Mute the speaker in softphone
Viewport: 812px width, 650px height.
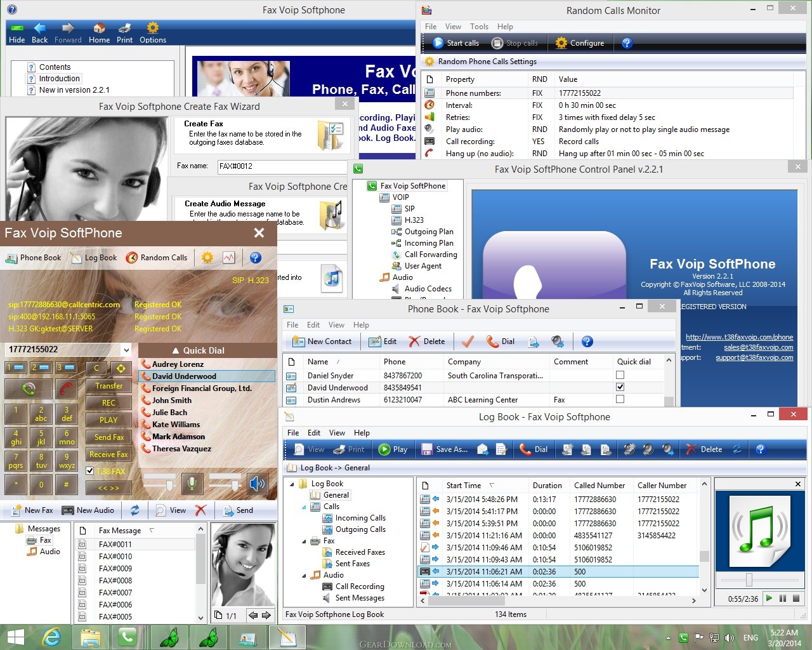(257, 484)
